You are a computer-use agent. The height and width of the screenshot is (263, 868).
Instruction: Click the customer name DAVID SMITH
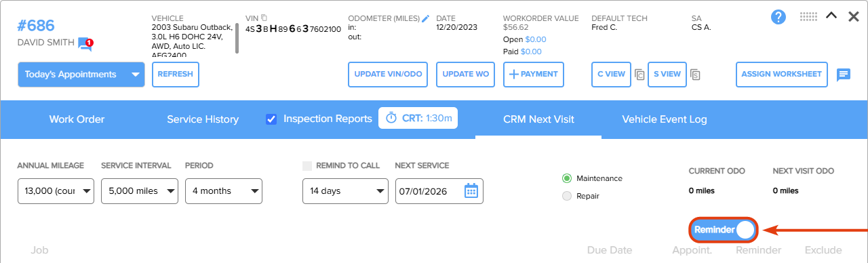click(x=45, y=43)
